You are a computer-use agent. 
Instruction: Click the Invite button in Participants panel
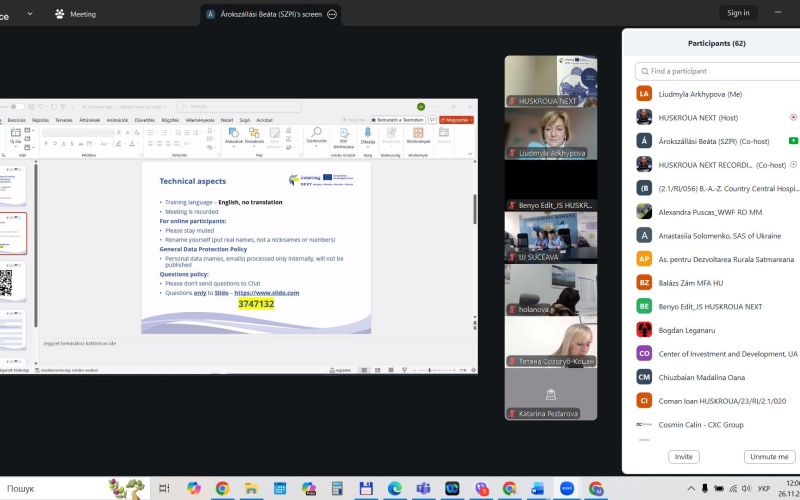point(683,456)
